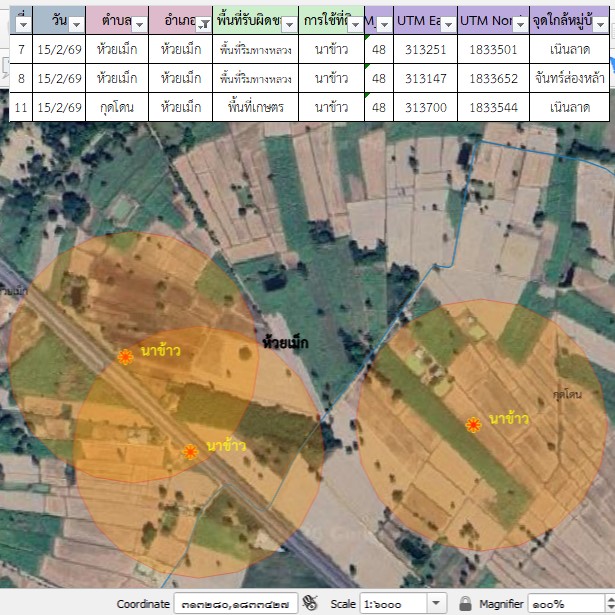Click the coordinate extents icon beside the coordinate box
The height and width of the screenshot is (615, 615).
click(x=310, y=603)
